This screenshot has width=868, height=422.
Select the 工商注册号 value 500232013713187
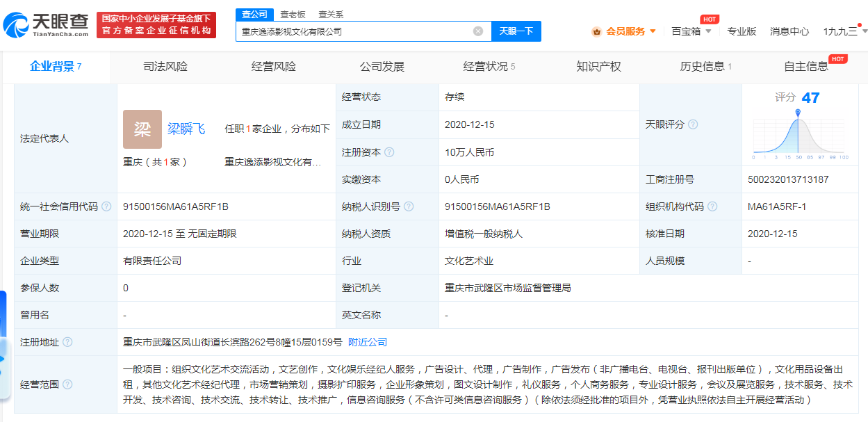pyautogui.click(x=788, y=179)
